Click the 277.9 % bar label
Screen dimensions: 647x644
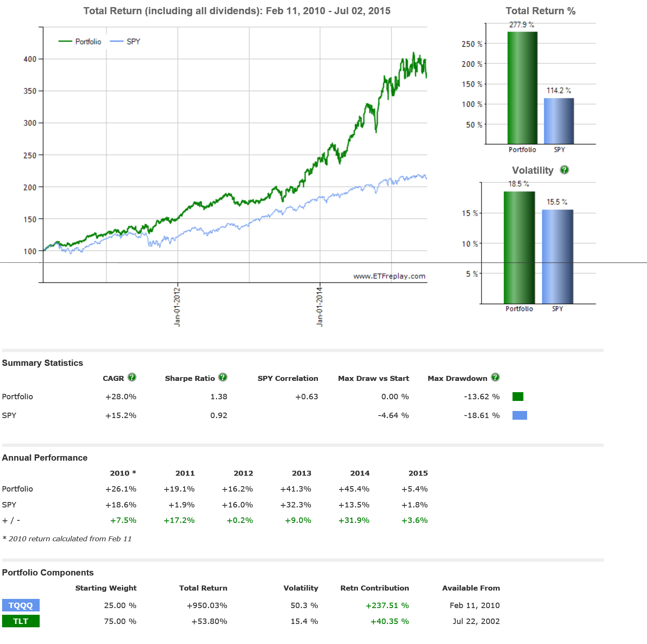[x=522, y=25]
